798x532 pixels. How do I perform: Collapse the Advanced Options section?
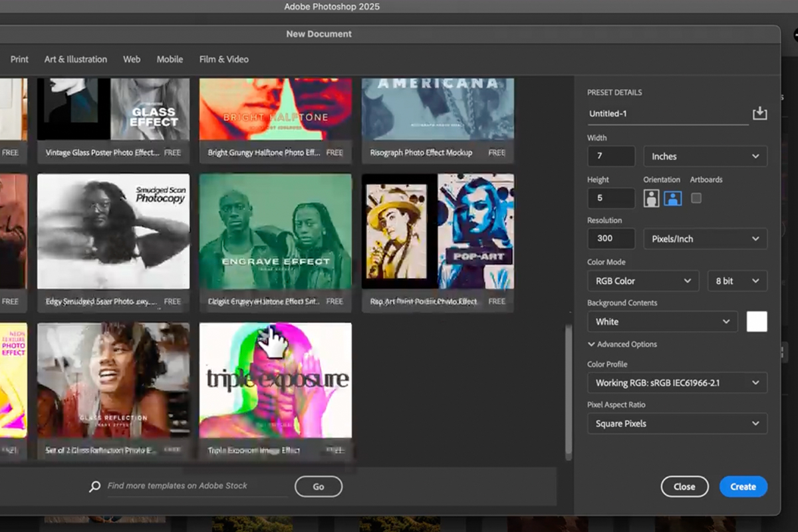(x=622, y=344)
